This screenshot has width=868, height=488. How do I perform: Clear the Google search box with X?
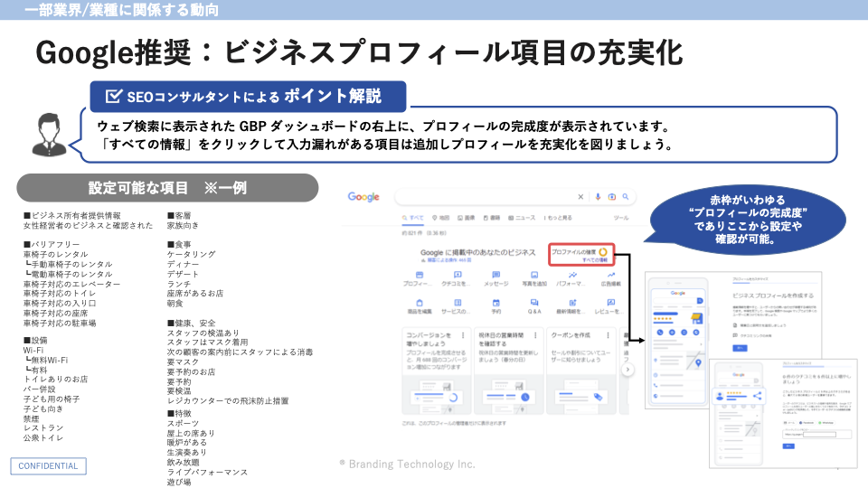point(580,196)
